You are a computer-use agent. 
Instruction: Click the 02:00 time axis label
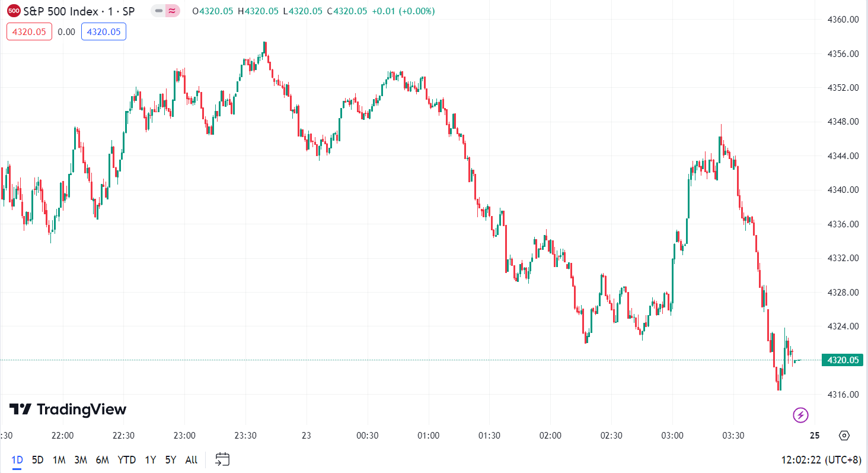(x=550, y=435)
